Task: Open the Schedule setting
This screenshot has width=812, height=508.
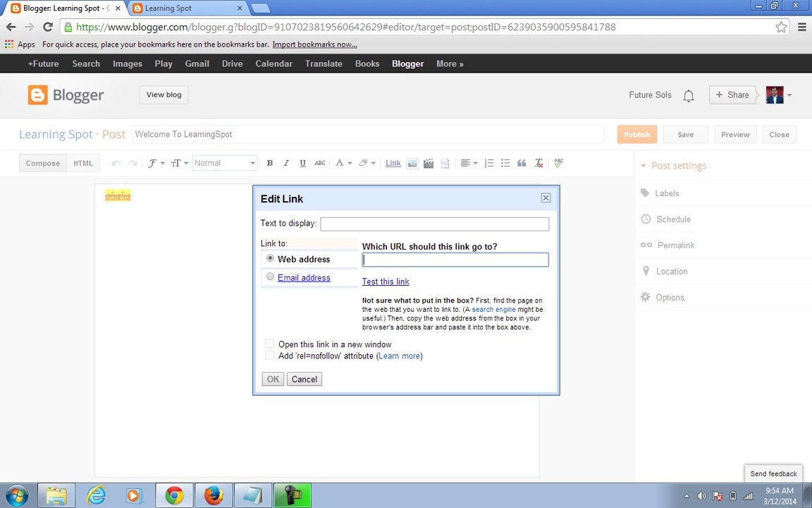Action: point(666,219)
